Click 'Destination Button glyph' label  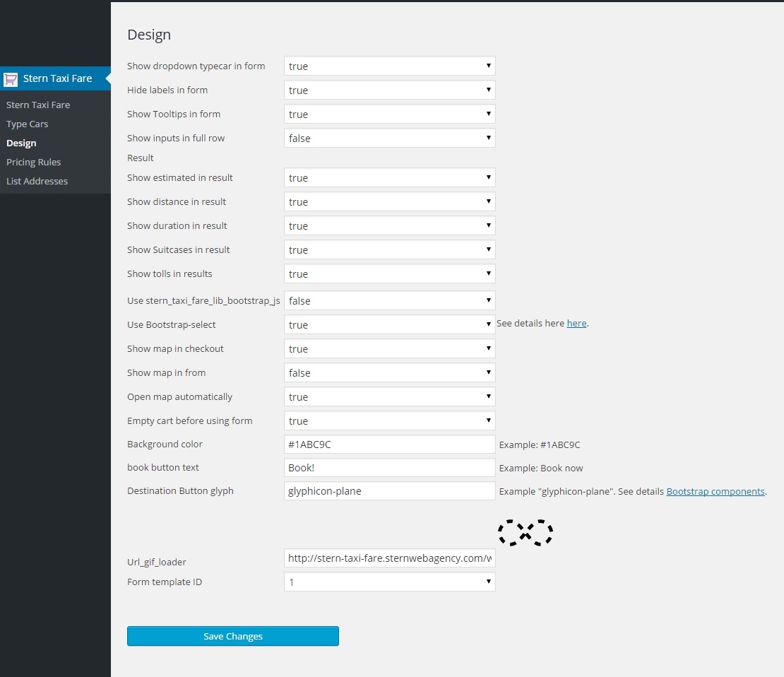(x=180, y=491)
